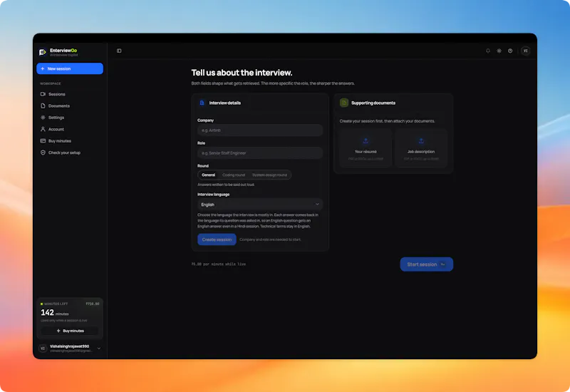The height and width of the screenshot is (392, 570).
Task: Click the VI avatar beside the sidebar username
Action: [43, 349]
